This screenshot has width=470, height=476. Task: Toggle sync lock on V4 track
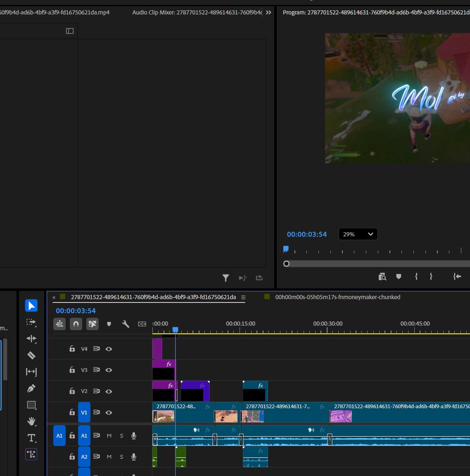pos(97,348)
